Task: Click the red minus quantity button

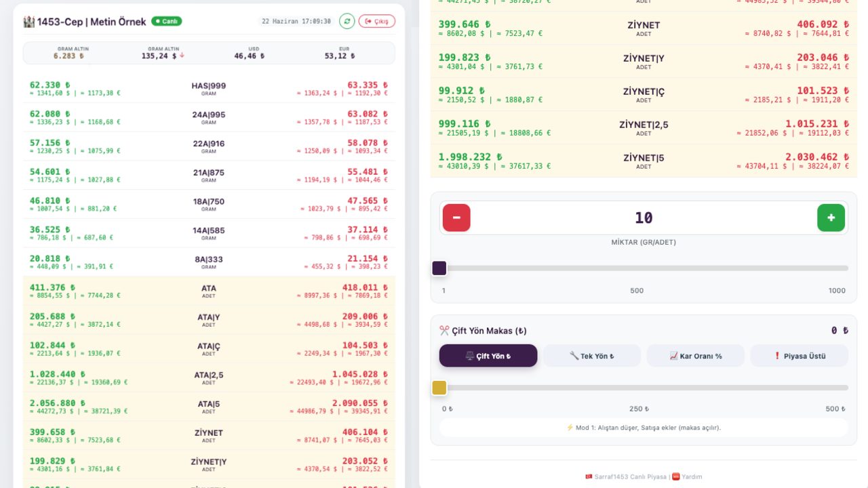Action: pyautogui.click(x=456, y=218)
